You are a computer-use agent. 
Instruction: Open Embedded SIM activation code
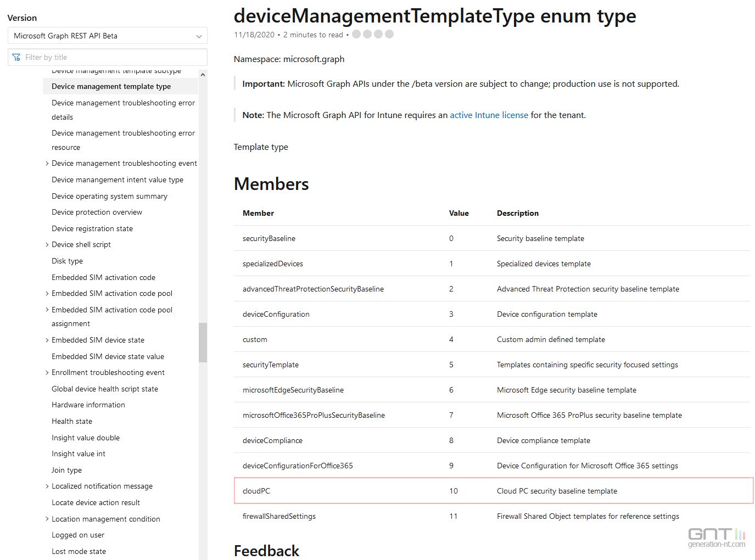pos(103,277)
